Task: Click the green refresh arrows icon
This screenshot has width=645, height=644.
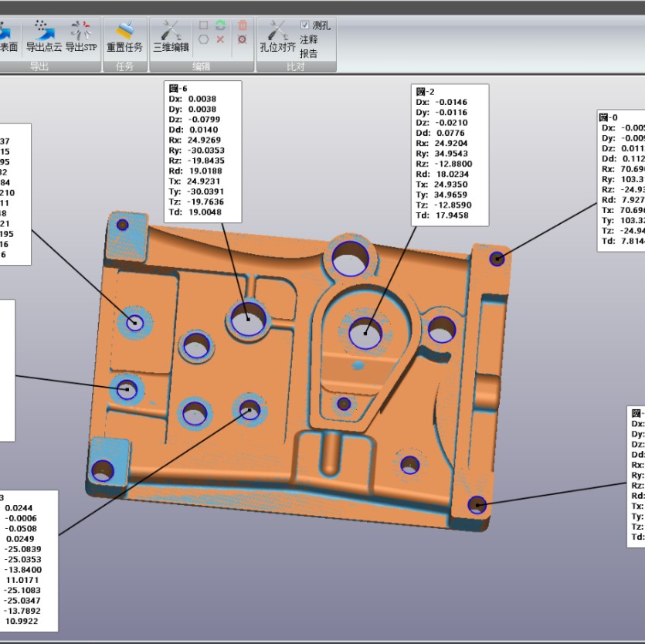Action: [220, 25]
